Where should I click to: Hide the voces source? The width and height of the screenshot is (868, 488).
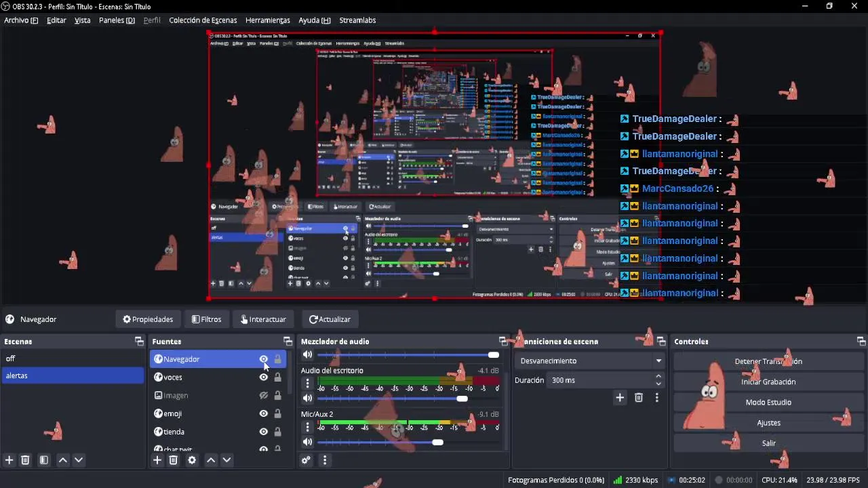pyautogui.click(x=264, y=378)
